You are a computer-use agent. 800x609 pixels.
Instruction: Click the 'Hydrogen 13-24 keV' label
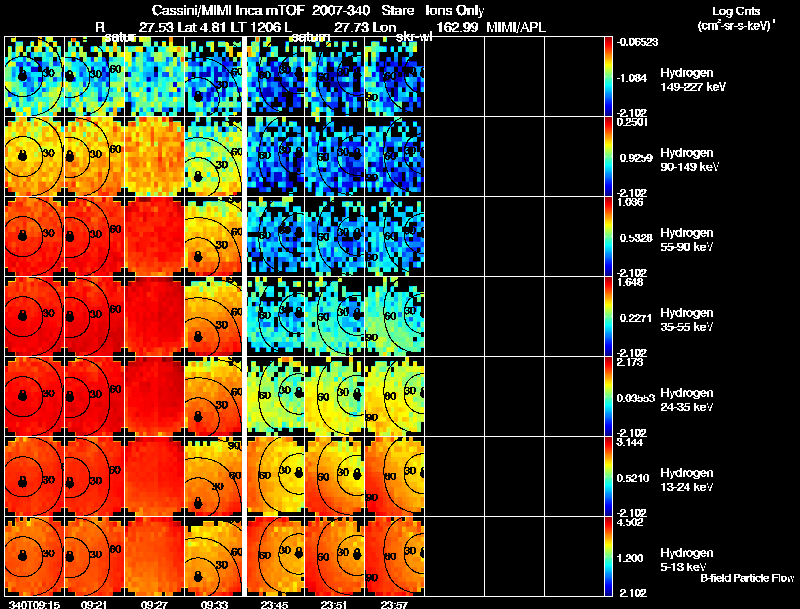pos(687,480)
